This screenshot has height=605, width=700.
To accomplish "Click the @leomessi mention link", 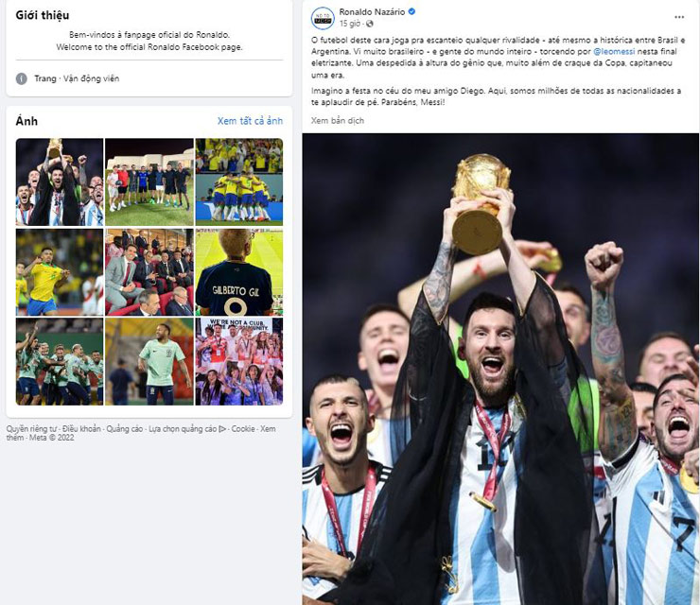I will pyautogui.click(x=614, y=51).
